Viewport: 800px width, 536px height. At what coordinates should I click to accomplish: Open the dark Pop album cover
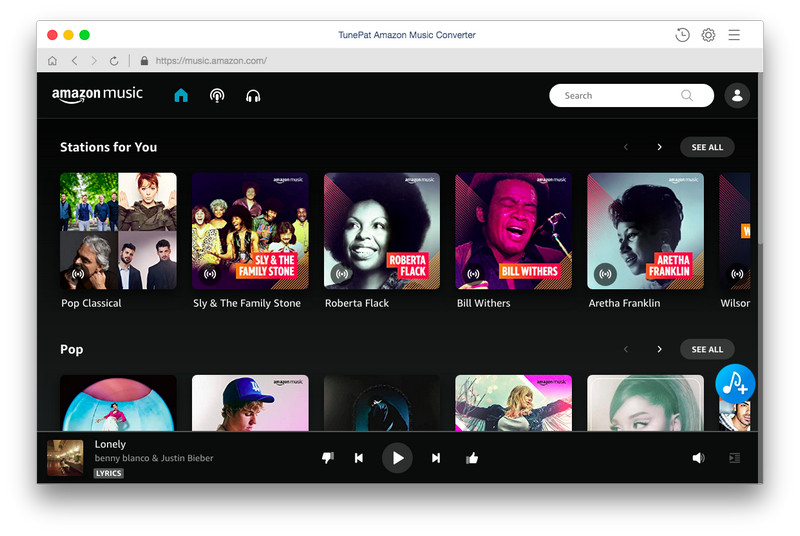[x=382, y=403]
